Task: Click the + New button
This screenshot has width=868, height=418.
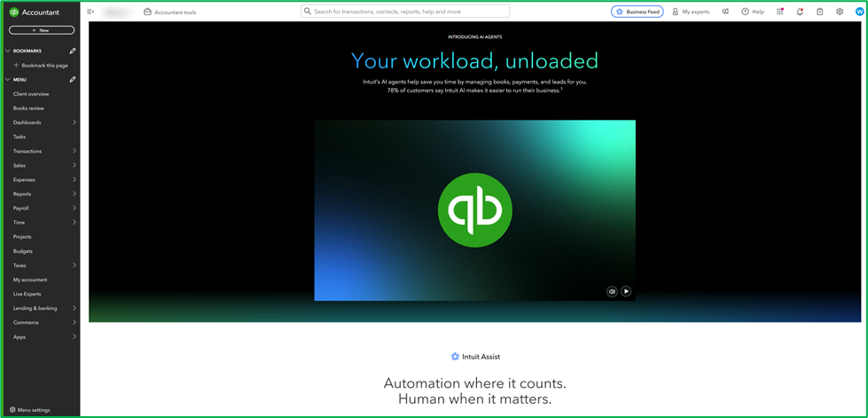Action: (42, 30)
